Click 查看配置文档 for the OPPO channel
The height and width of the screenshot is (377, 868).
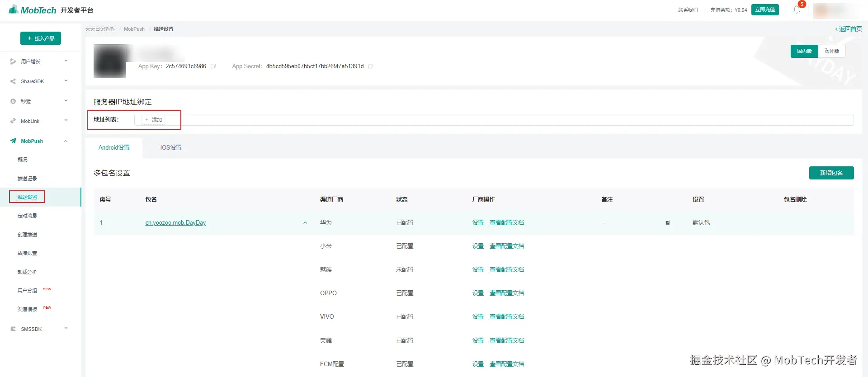[507, 293]
